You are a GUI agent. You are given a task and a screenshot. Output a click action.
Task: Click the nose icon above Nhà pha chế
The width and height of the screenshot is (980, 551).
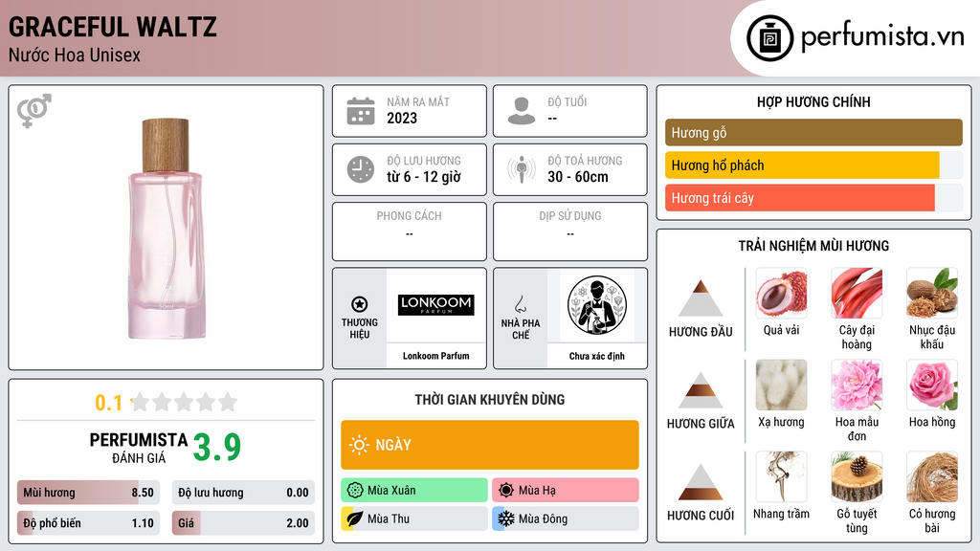click(520, 304)
